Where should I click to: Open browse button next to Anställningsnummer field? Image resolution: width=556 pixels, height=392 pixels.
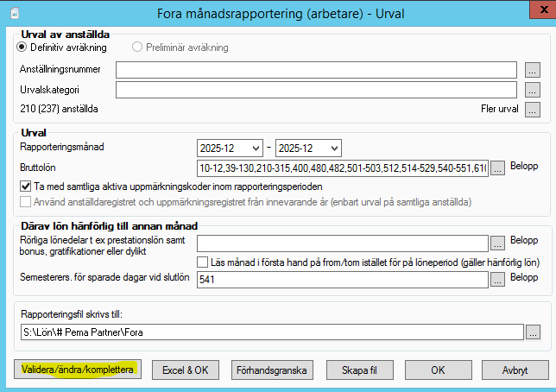pyautogui.click(x=532, y=69)
